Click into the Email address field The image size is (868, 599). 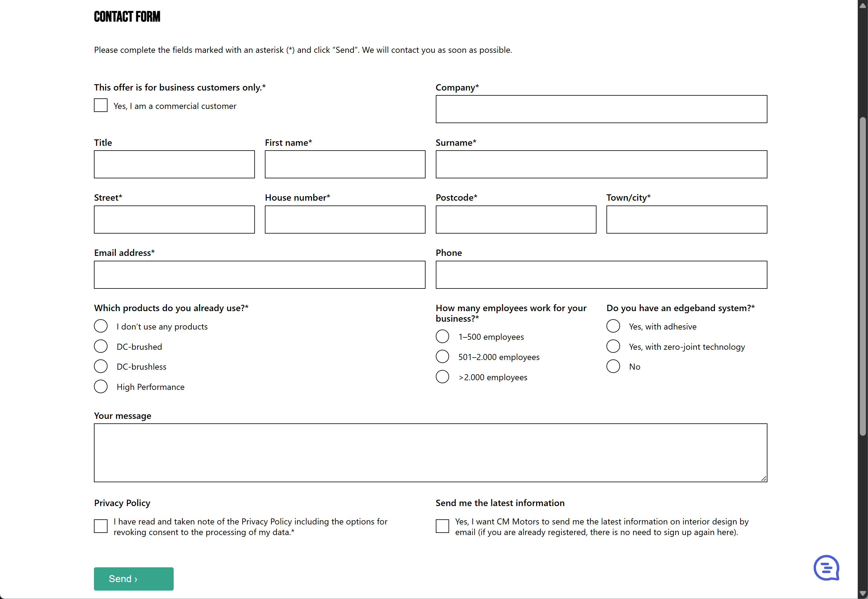tap(259, 275)
